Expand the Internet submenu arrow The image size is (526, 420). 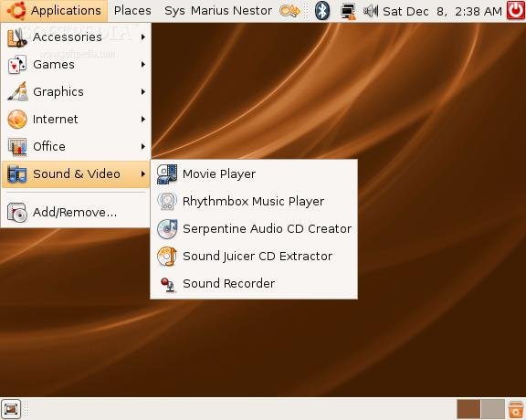coord(143,119)
